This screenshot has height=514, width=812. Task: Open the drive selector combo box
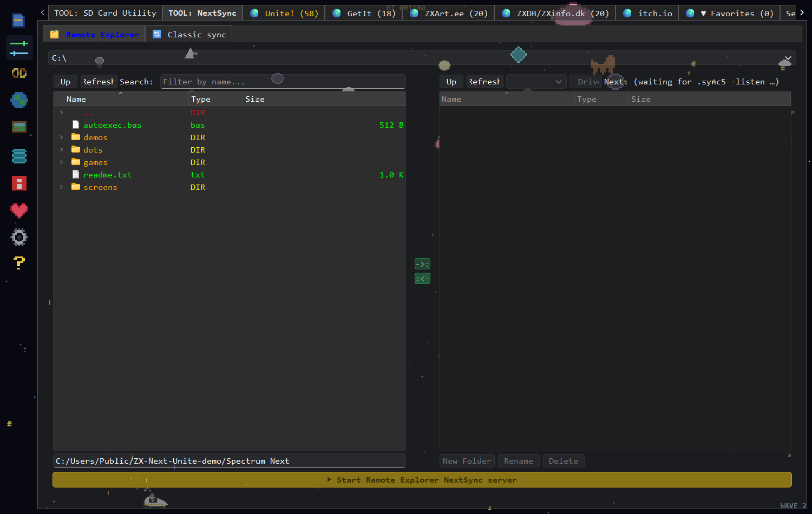(x=536, y=82)
